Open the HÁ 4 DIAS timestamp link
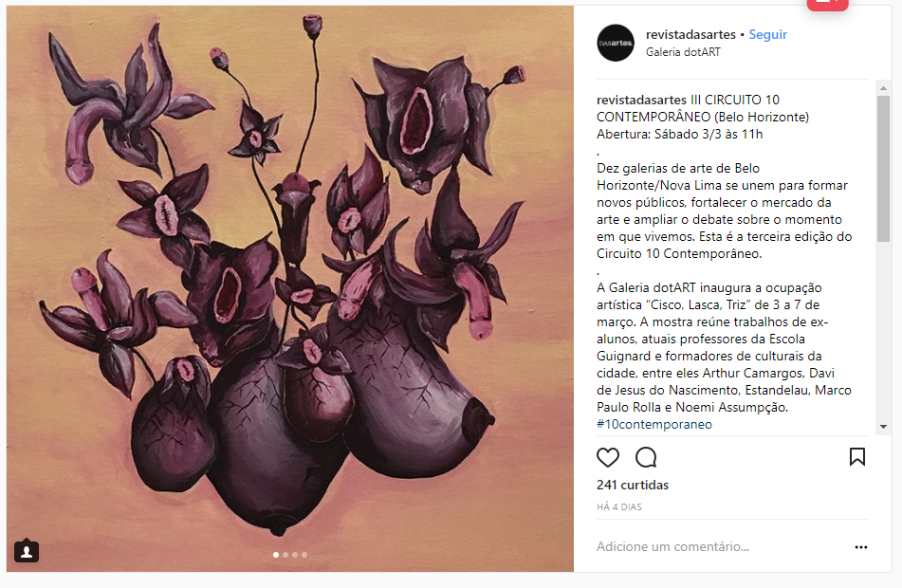The image size is (902, 588). tap(619, 506)
